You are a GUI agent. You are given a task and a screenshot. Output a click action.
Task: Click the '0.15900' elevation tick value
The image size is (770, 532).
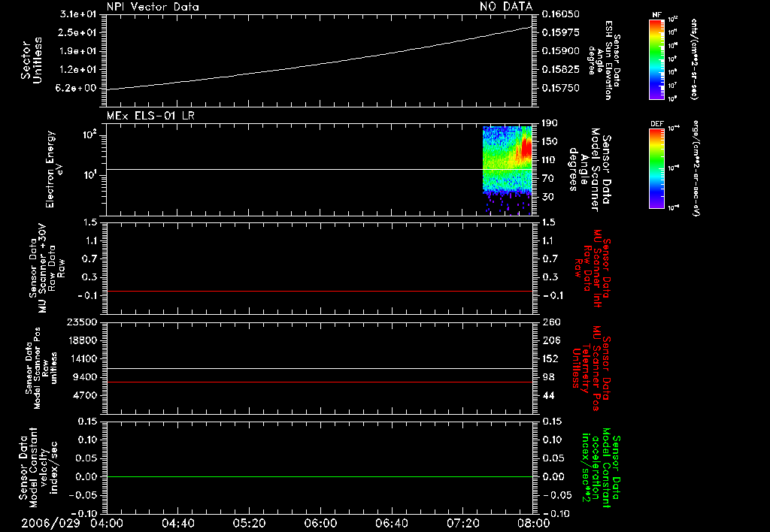click(x=560, y=51)
